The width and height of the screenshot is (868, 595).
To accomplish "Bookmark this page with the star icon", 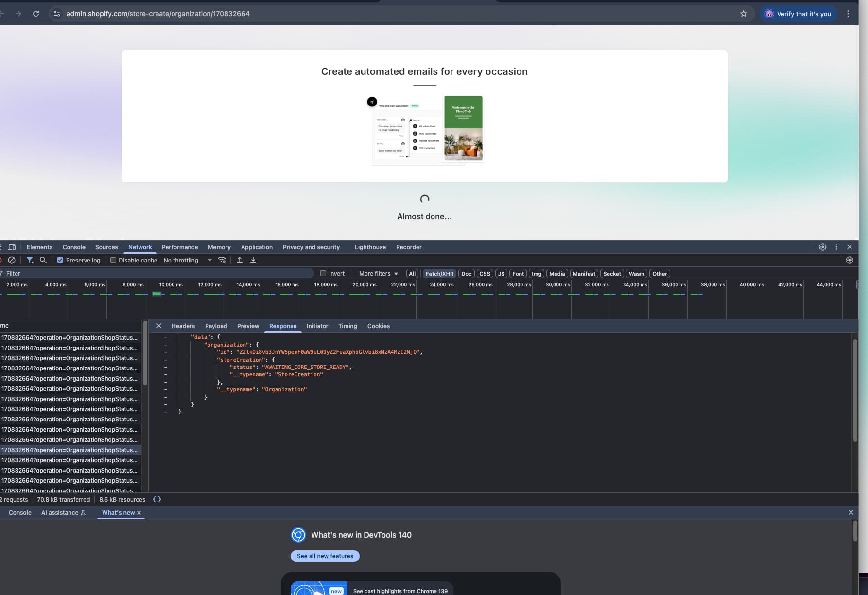I will click(x=743, y=14).
